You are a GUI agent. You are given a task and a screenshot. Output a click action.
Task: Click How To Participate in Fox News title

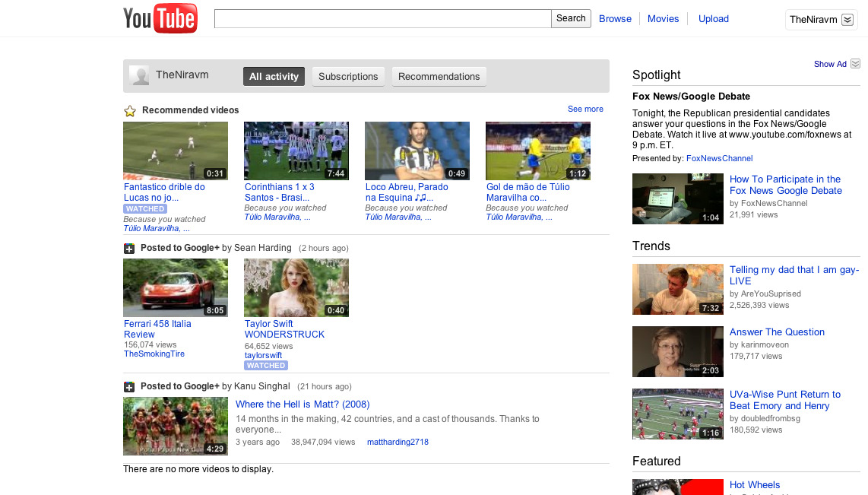785,185
